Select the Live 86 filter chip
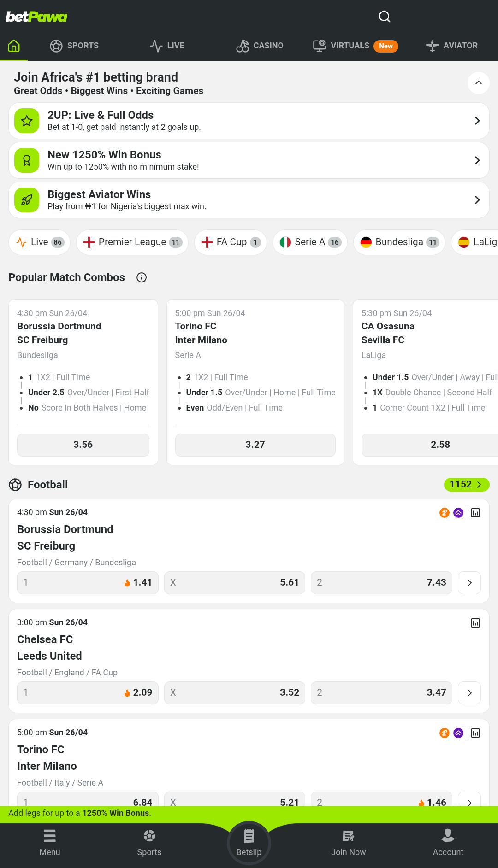Image resolution: width=498 pixels, height=868 pixels. 39,242
